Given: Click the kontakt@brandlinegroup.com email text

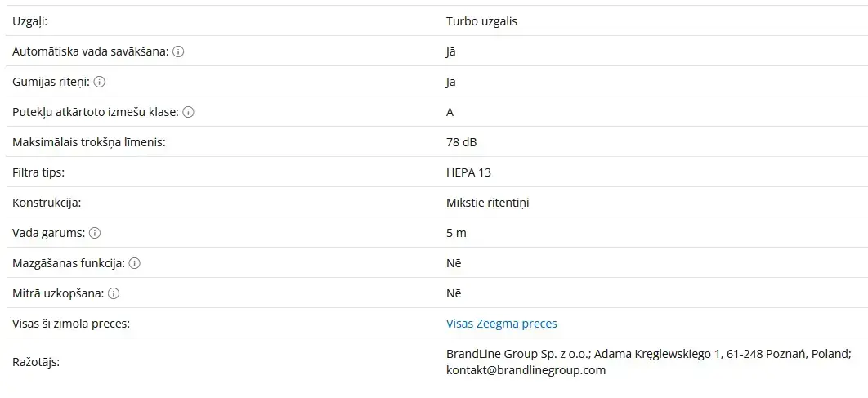Looking at the screenshot, I should coord(526,370).
